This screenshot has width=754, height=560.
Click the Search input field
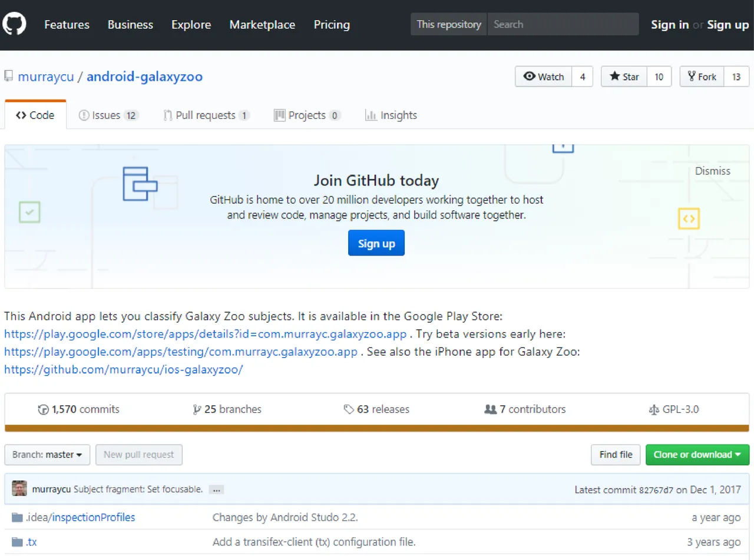(563, 24)
